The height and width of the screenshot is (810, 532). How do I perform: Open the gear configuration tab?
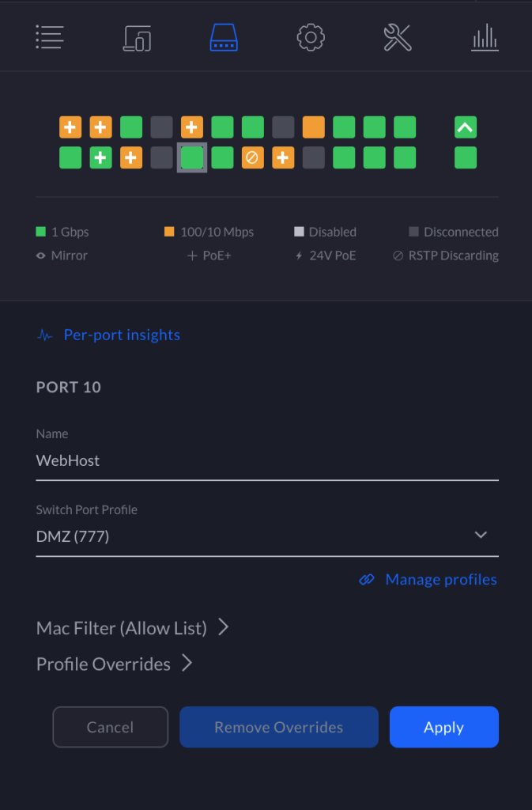click(x=311, y=37)
